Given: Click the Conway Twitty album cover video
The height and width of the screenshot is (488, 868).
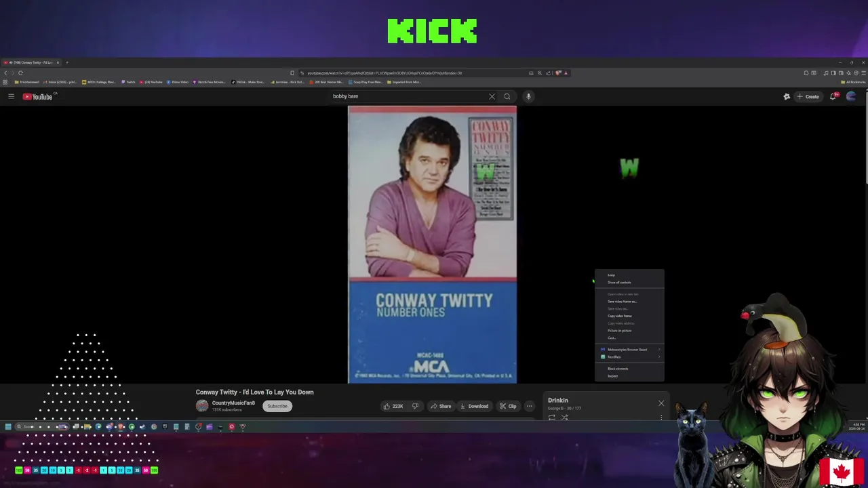Looking at the screenshot, I should [432, 245].
